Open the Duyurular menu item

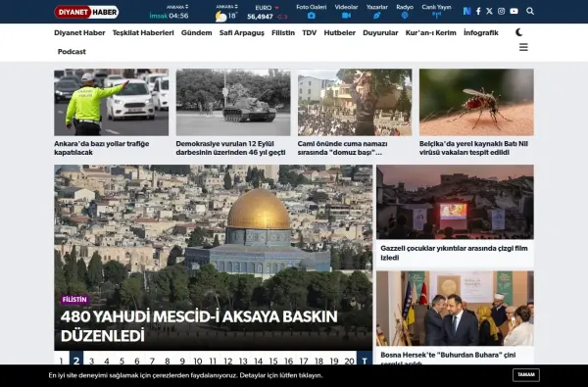pos(380,32)
